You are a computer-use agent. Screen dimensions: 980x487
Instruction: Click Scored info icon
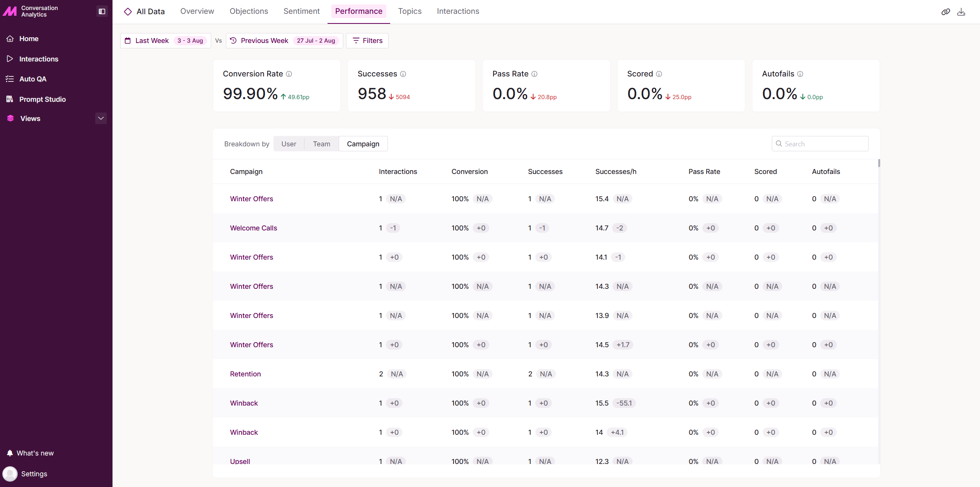coord(659,74)
